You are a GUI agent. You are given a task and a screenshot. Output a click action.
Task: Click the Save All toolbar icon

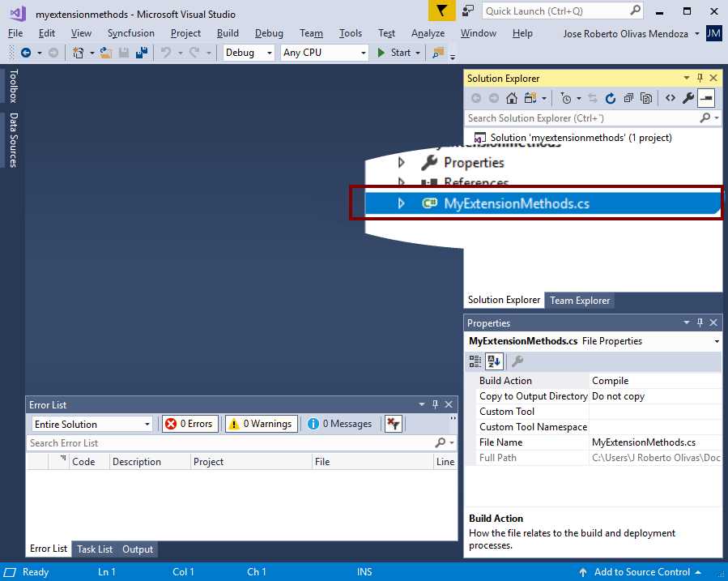142,53
